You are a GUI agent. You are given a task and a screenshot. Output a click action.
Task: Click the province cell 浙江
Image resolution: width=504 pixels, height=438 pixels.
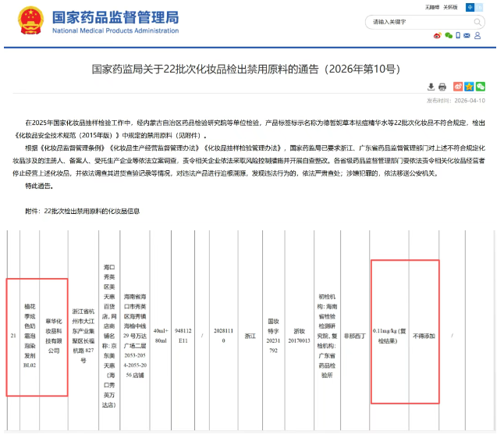(250, 336)
